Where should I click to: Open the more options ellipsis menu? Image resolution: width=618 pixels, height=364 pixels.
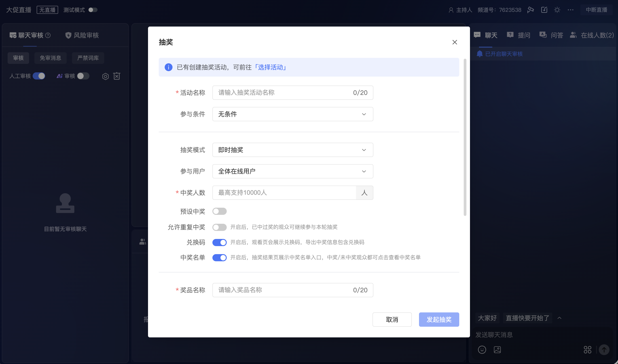tap(570, 10)
